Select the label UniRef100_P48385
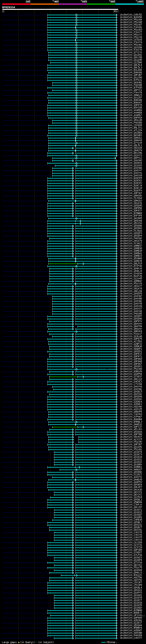146x644 pixels. pos(131,314)
